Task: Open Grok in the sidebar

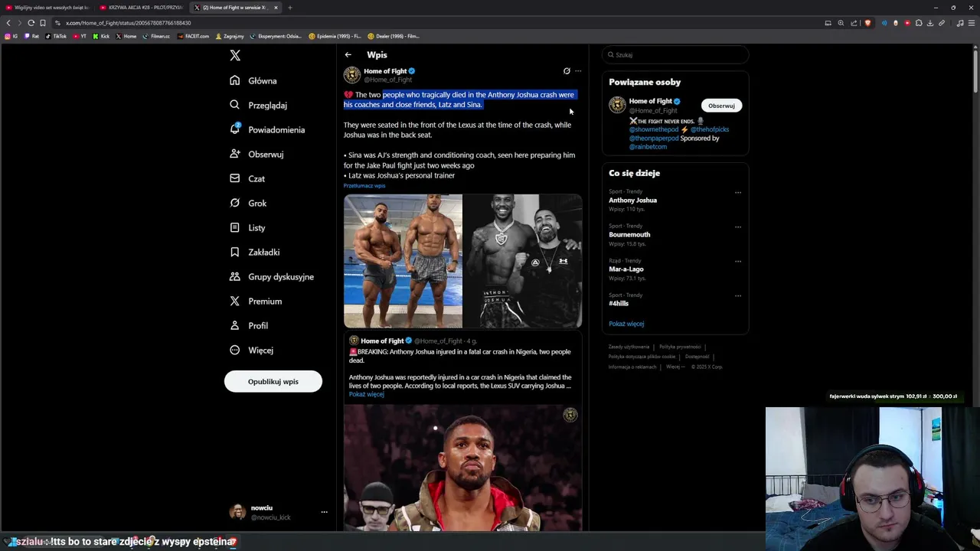Action: 248,203
